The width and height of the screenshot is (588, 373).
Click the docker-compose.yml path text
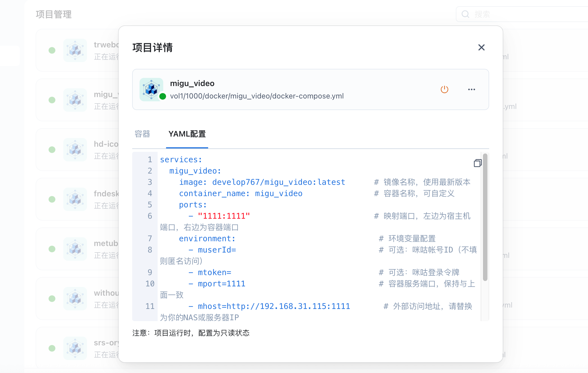click(256, 96)
